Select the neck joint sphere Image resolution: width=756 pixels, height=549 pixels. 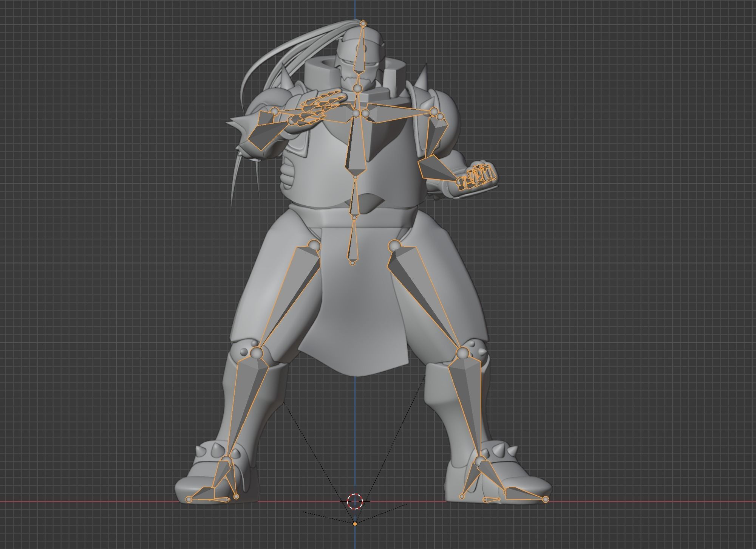[357, 88]
